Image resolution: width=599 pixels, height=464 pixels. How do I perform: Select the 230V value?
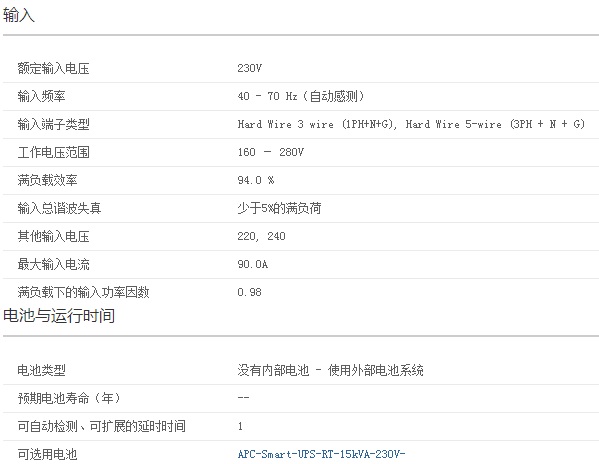point(249,68)
